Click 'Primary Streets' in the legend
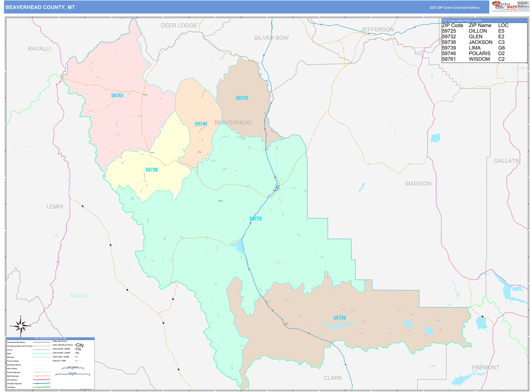The height and width of the screenshot is (392, 532). pyautogui.click(x=13, y=361)
